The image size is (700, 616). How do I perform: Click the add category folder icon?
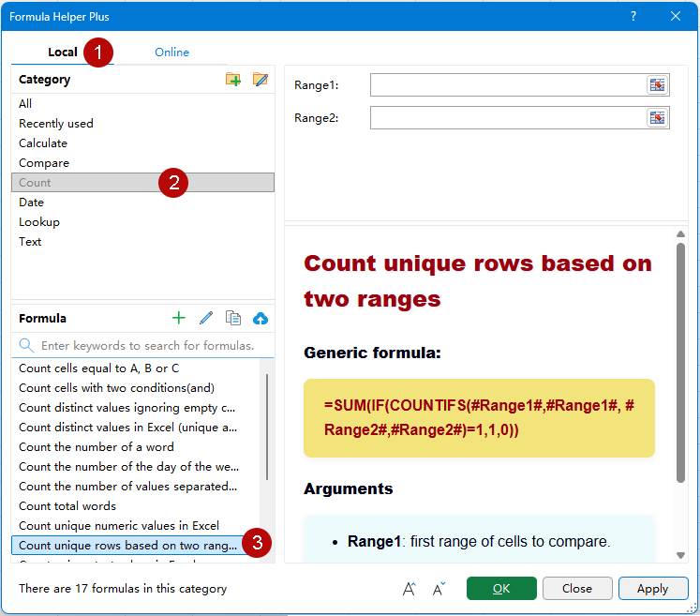(233, 80)
